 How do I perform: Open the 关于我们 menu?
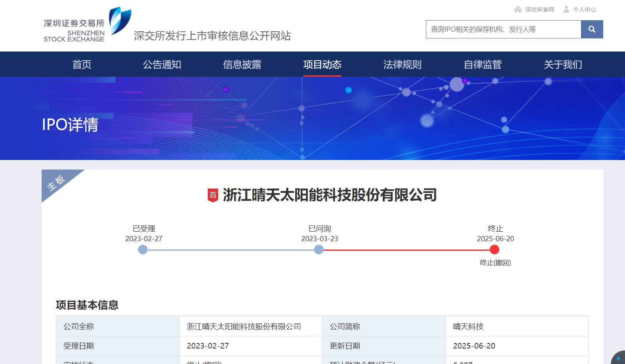[563, 64]
